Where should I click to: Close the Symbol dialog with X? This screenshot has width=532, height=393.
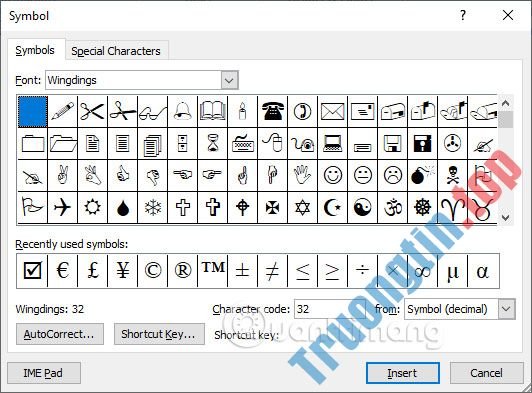click(x=508, y=15)
